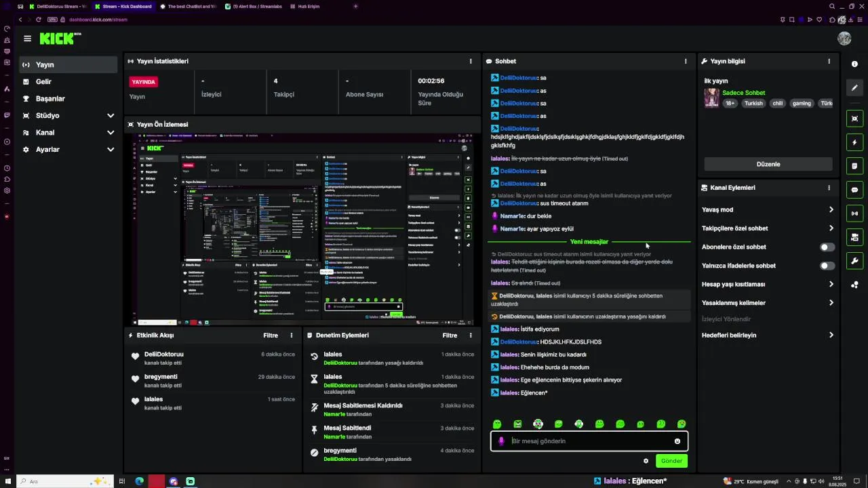Screen dimensions: 868x488
Task: Open the Windows taskbar search box
Action: pyautogui.click(x=63, y=481)
